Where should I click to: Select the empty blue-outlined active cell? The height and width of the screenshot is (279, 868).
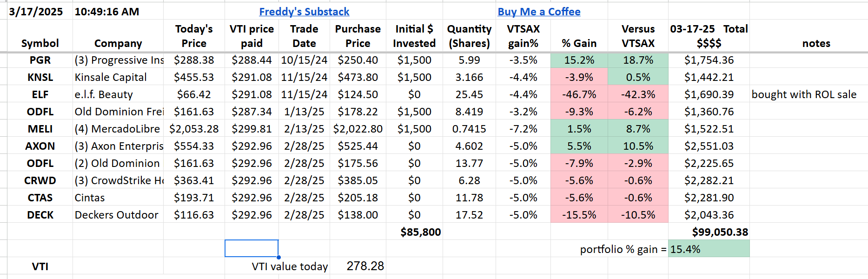click(x=252, y=248)
